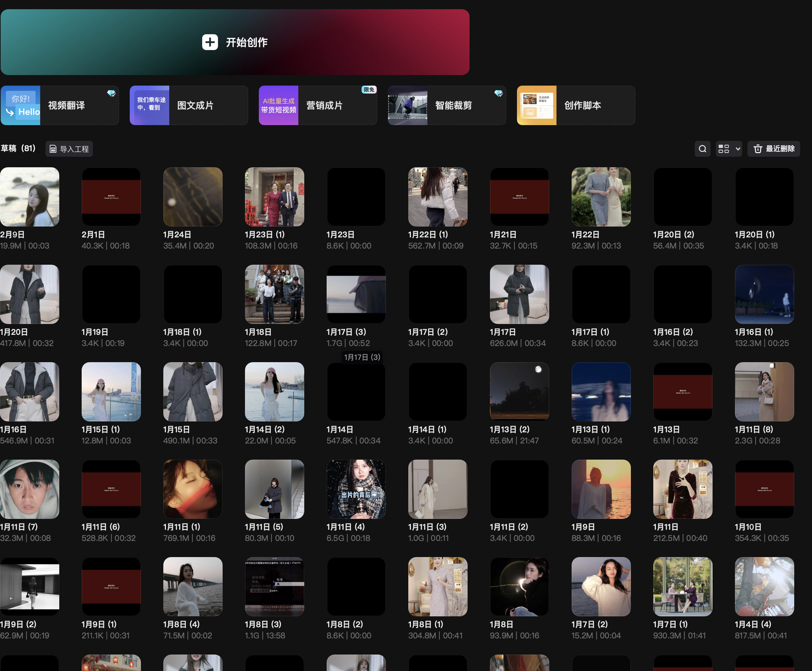Open the 1月11日 (3) draft thumbnail
This screenshot has width=812, height=671.
coord(438,489)
